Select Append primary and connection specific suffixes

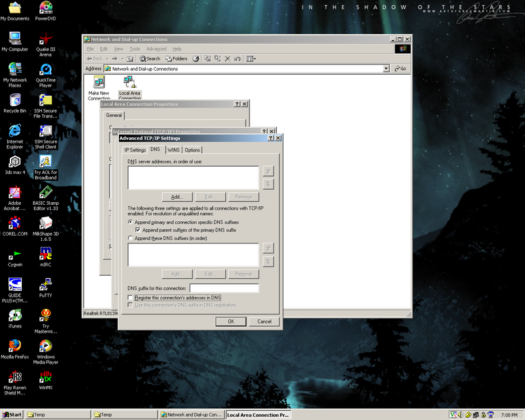130,222
